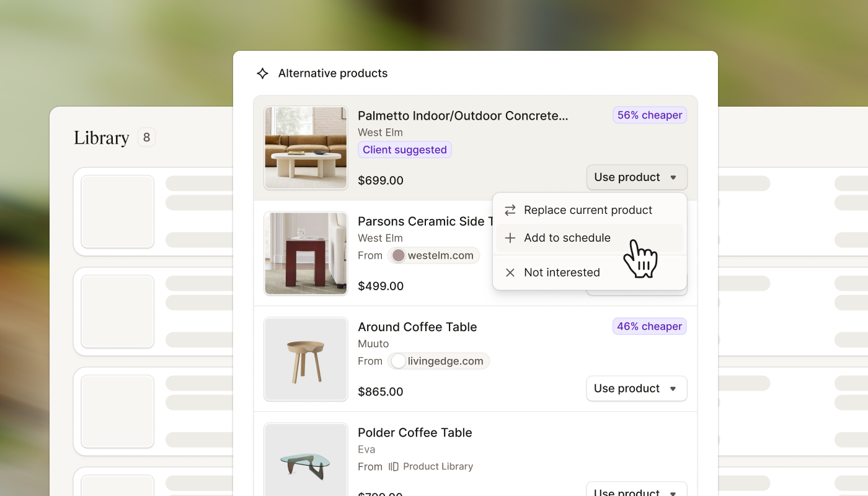Open the livingedge.com source link
Viewport: 868px width, 496px height.
pos(438,361)
